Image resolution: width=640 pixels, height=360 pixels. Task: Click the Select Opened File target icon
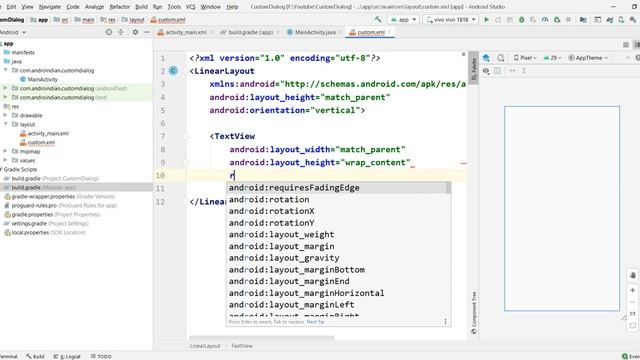pyautogui.click(x=109, y=32)
